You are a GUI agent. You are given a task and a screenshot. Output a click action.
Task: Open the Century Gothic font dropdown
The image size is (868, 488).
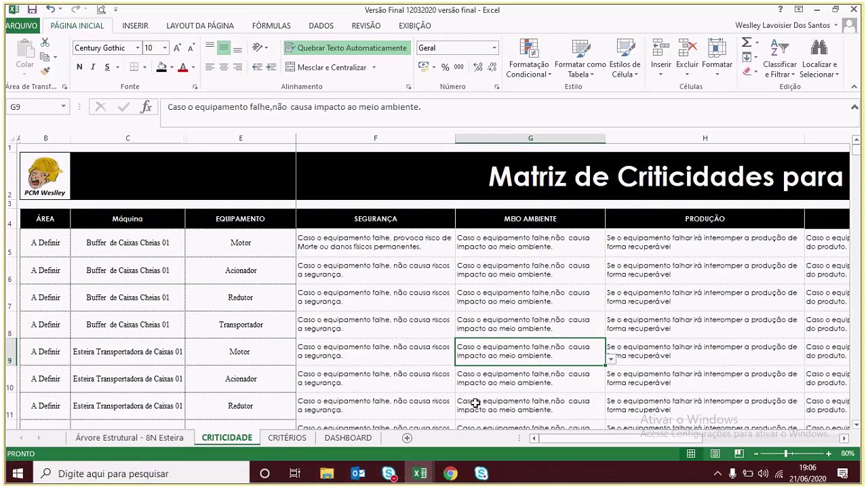[138, 48]
